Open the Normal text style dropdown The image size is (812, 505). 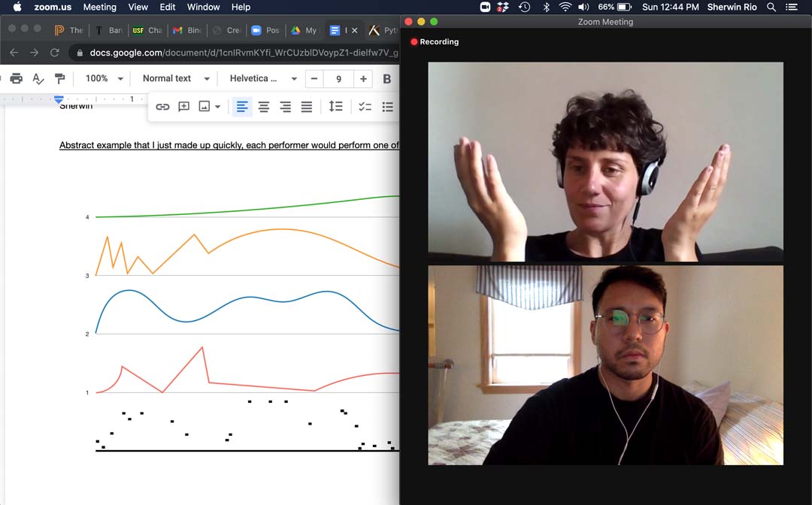(x=176, y=79)
